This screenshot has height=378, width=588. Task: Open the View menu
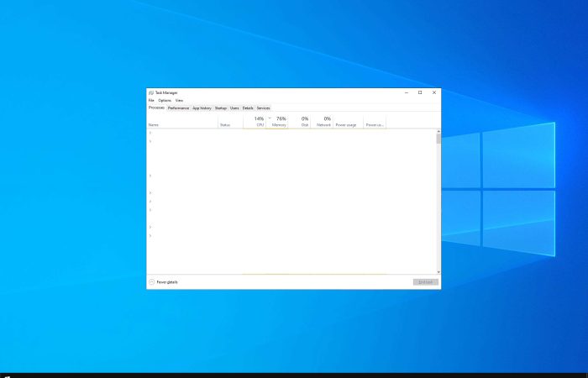pos(179,101)
